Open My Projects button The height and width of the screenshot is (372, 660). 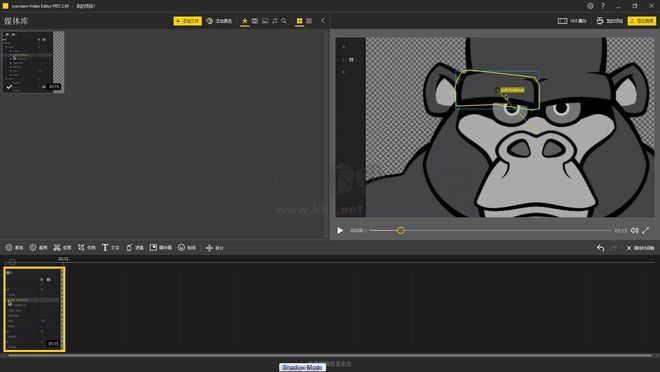[x=609, y=21]
